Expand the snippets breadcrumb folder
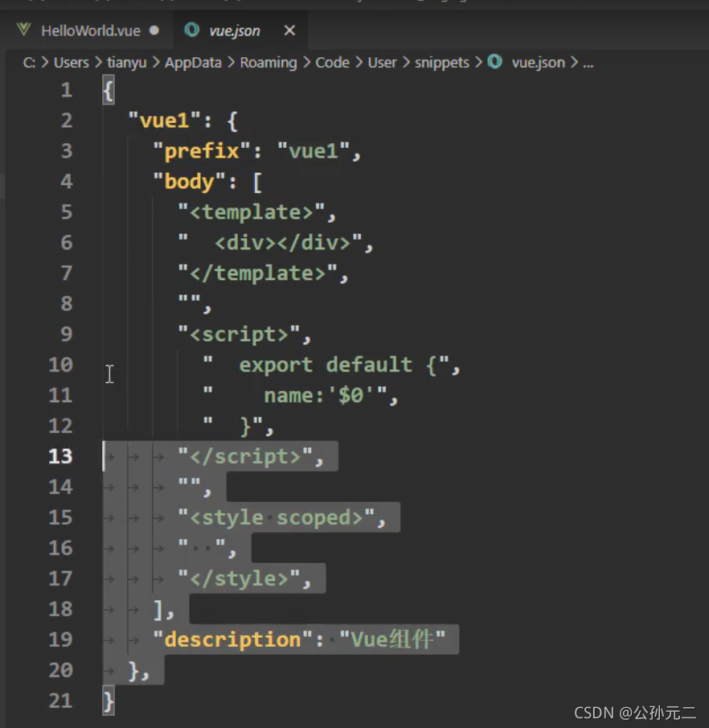Viewport: 709px width, 728px height. (x=441, y=62)
